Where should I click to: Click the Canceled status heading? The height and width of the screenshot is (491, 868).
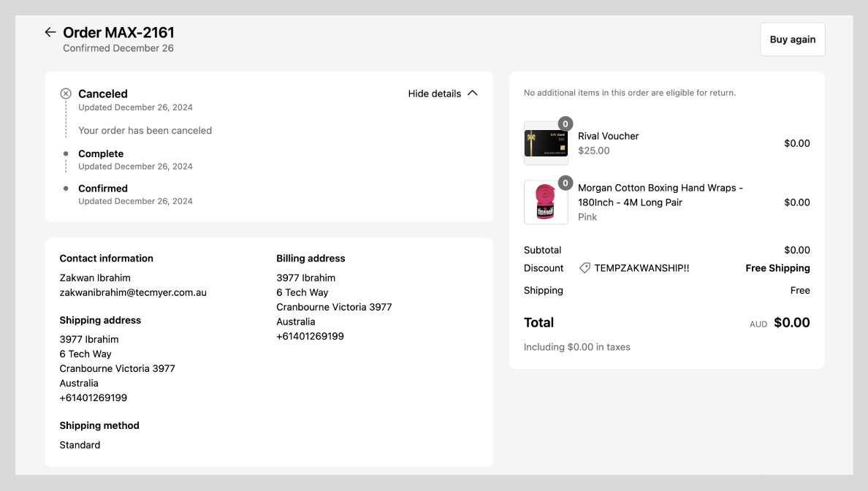point(103,94)
